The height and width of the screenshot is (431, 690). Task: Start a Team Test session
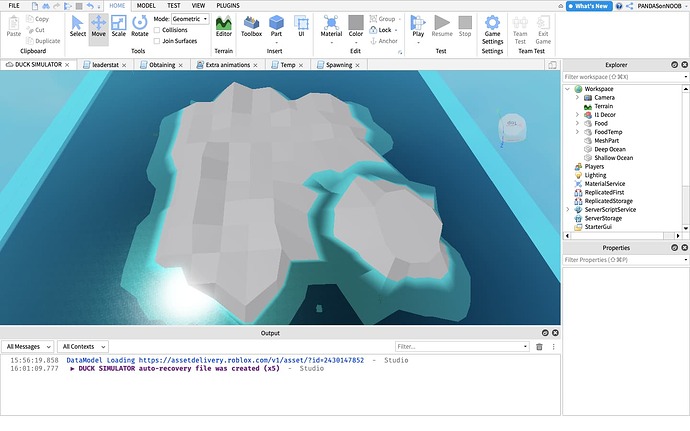pyautogui.click(x=520, y=30)
